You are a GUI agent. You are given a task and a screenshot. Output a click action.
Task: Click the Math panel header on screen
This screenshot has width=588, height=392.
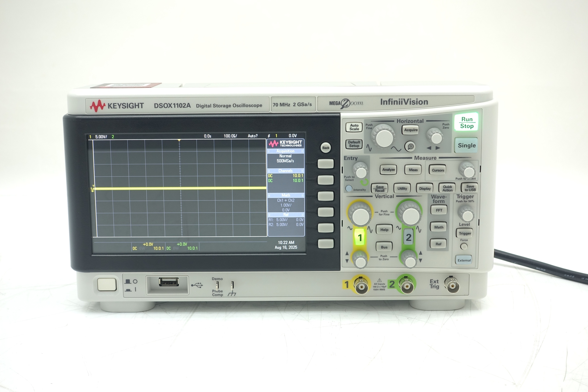[286, 195]
